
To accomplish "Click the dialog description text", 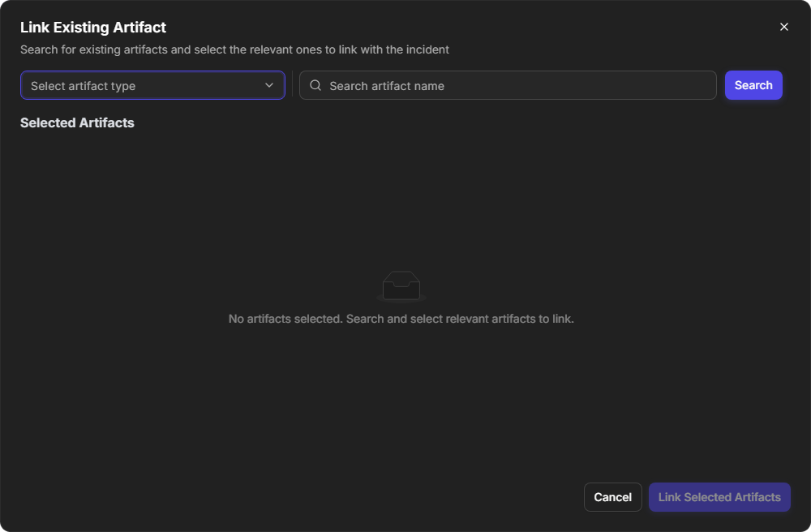I will tap(234, 49).
